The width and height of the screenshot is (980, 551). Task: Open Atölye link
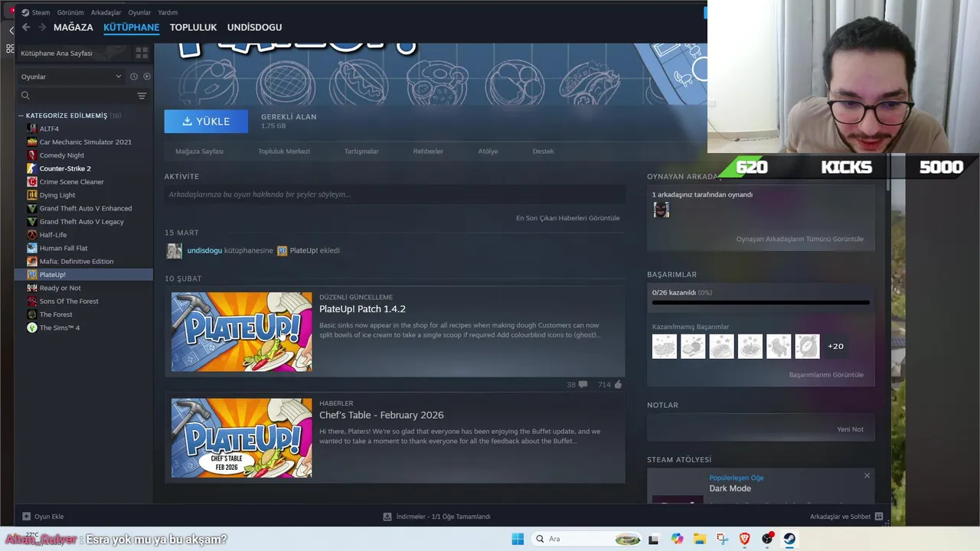488,152
